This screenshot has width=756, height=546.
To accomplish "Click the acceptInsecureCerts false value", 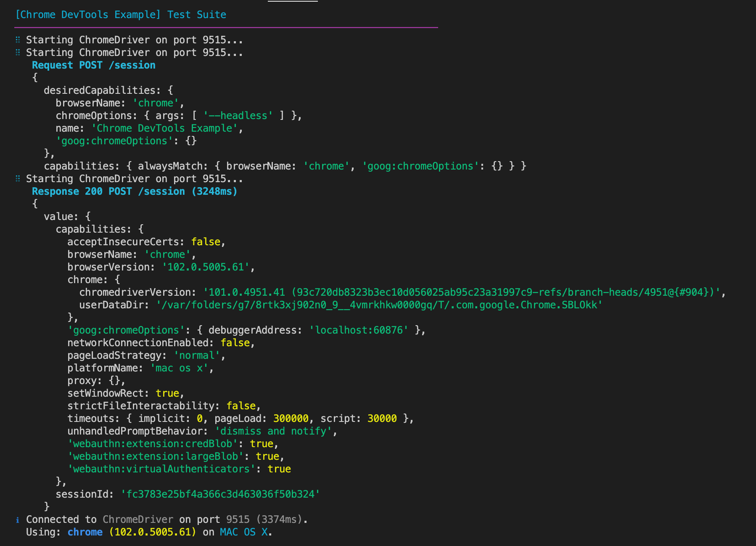I will (x=206, y=241).
